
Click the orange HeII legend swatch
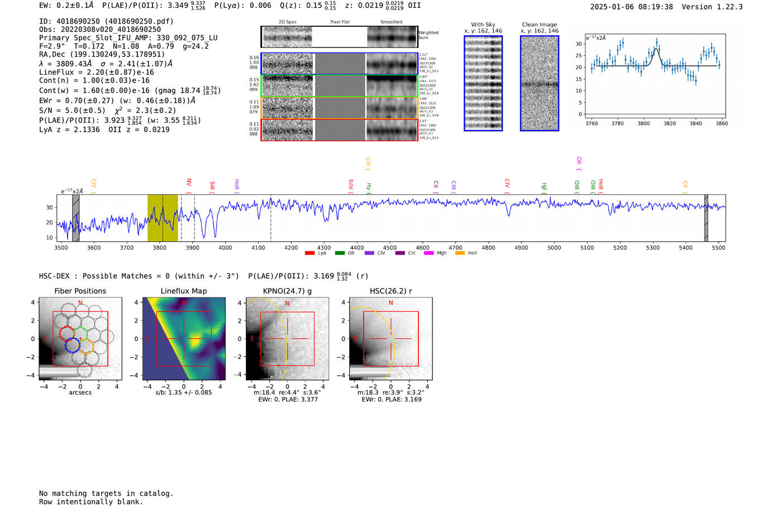[x=460, y=253]
